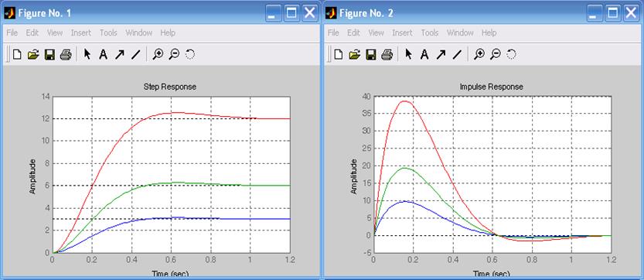
Task: Select Edit Plot arrow in Figure No. 2
Action: [x=408, y=54]
